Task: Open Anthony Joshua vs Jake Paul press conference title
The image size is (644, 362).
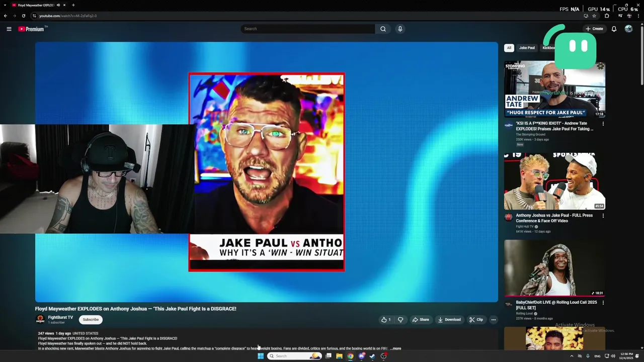Action: click(554, 218)
